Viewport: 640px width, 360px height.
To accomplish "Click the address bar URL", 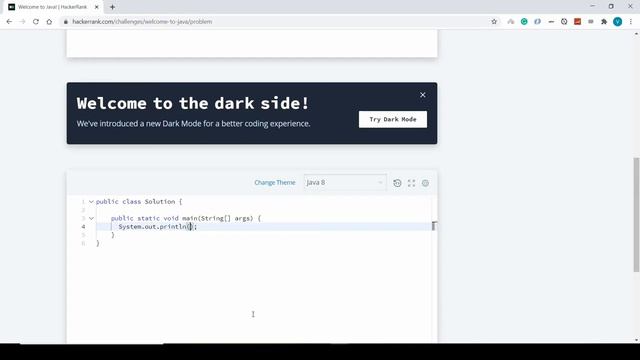I will 142,22.
